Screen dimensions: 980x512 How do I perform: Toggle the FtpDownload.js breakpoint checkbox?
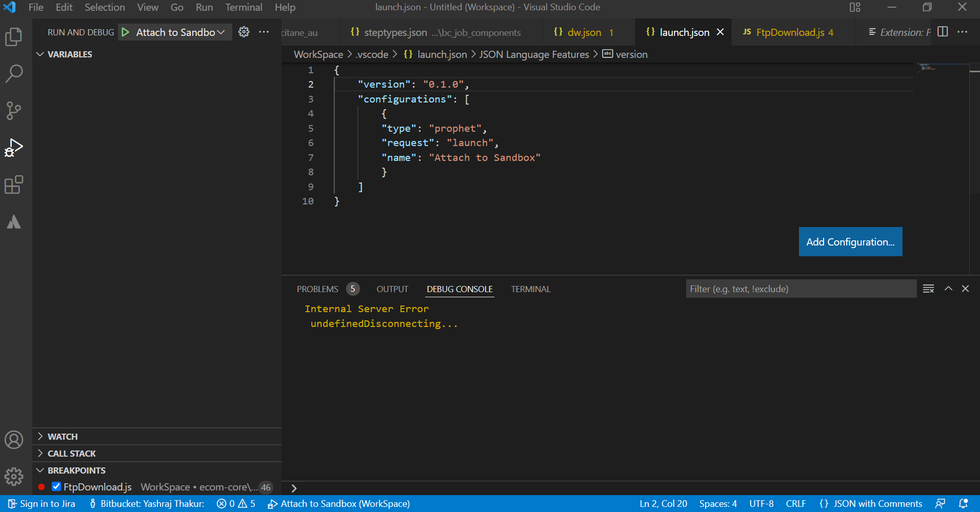[56, 486]
